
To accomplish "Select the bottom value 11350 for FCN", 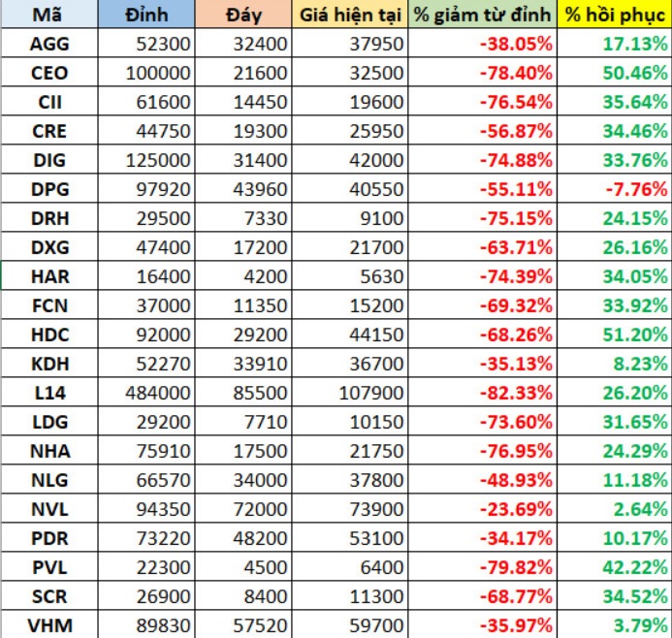I will 243,305.
